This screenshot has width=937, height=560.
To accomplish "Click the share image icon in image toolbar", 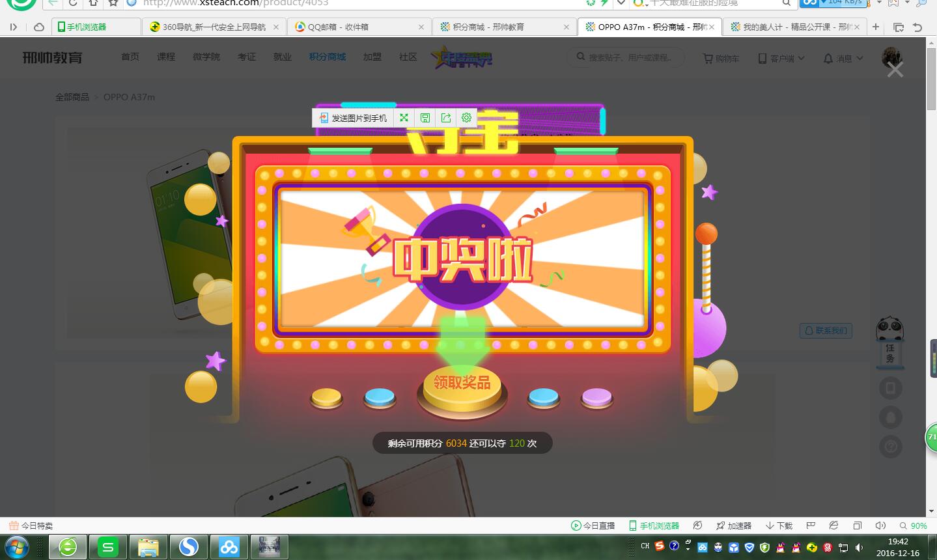I will [x=446, y=118].
